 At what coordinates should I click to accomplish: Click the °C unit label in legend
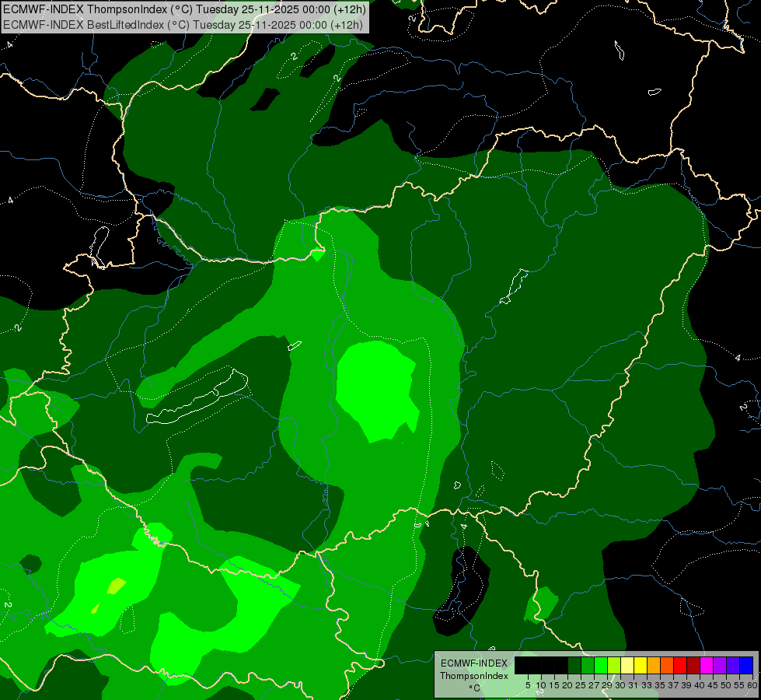[475, 688]
